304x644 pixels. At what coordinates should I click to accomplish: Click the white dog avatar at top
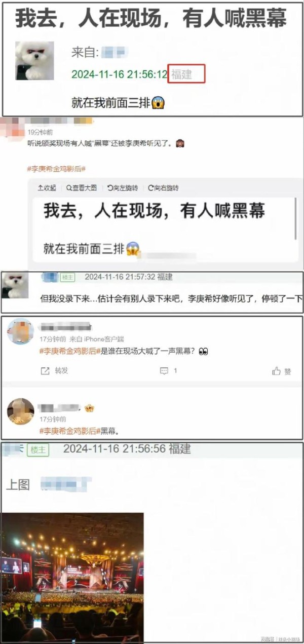click(x=34, y=60)
